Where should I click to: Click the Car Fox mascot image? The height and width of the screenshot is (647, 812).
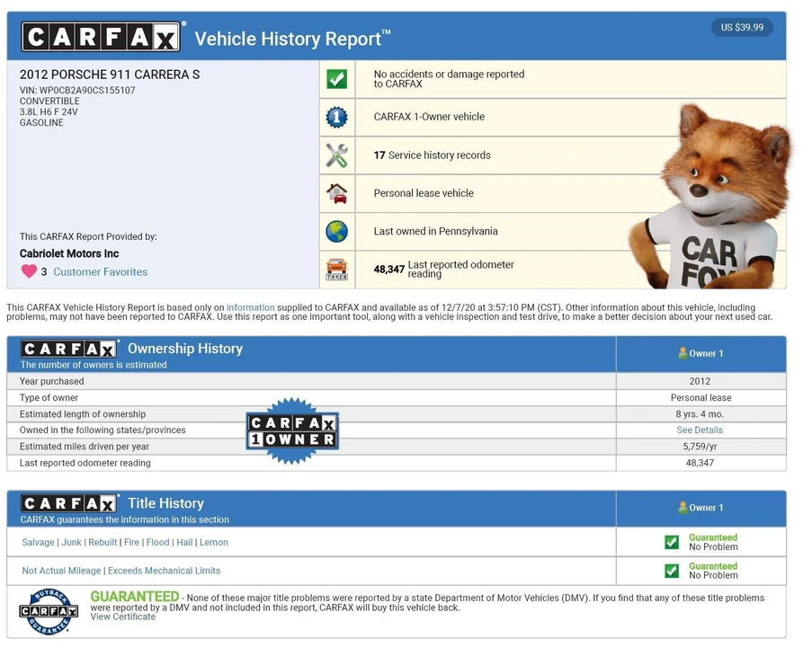point(712,197)
